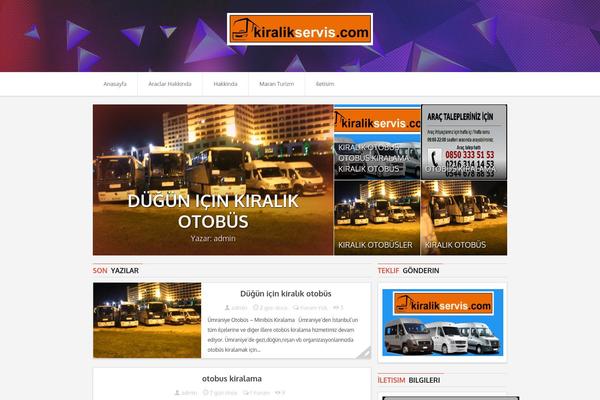The image size is (600, 400).
Task: Open the İletisim menu item
Action: pos(325,84)
